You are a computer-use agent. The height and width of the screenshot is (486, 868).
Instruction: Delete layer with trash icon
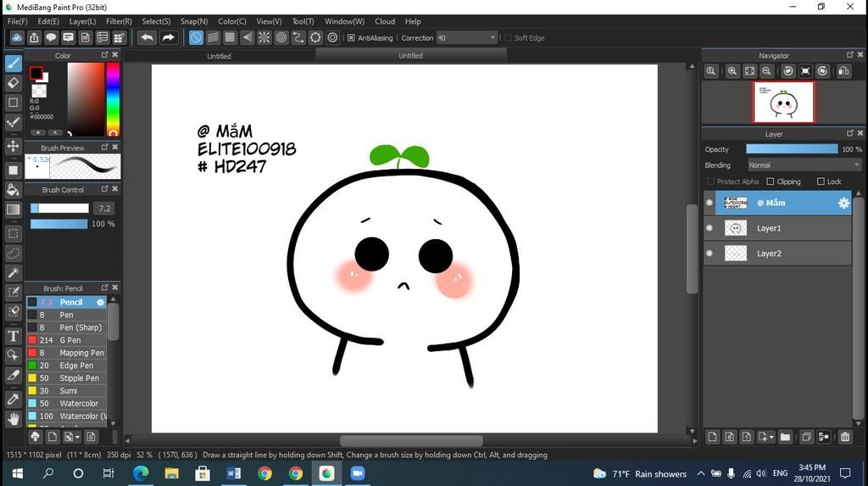[845, 437]
